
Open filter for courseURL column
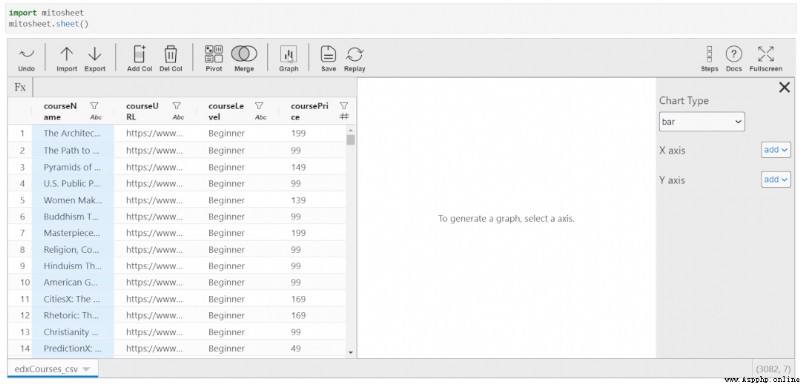click(x=177, y=106)
